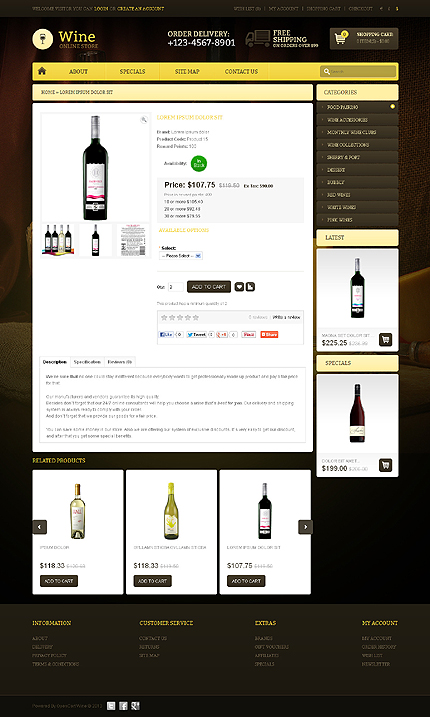The height and width of the screenshot is (717, 430).
Task: Open the home icon in navigation bar
Action: pos(42,71)
